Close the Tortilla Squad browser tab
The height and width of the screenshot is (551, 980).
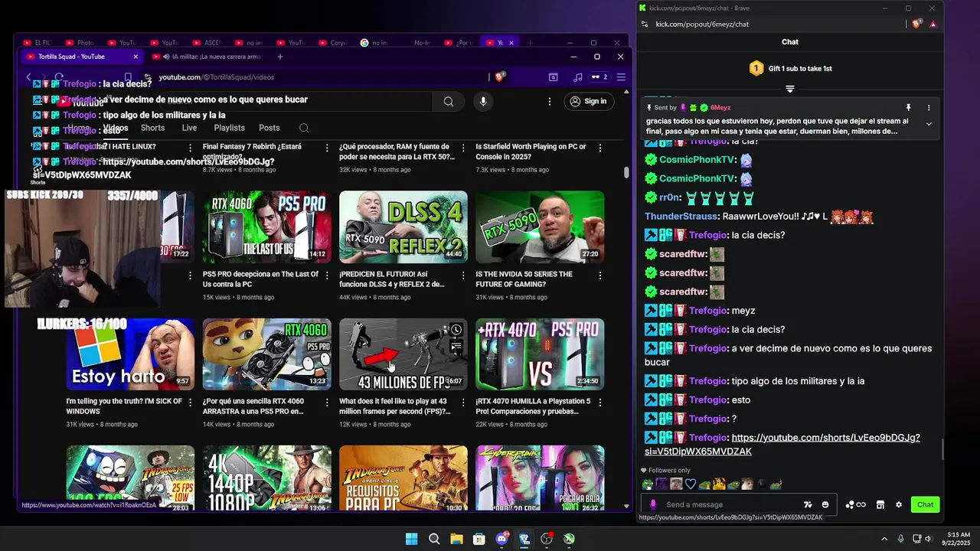point(136,57)
